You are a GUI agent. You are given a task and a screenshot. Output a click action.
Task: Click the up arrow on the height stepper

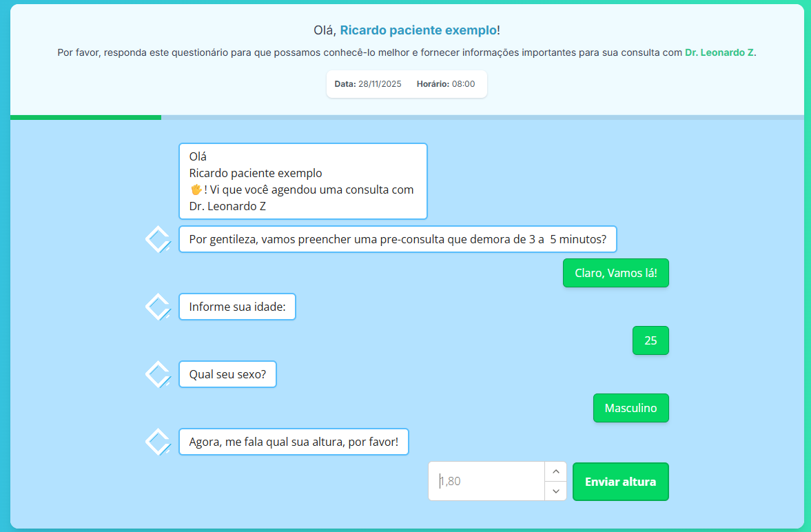[x=555, y=471]
